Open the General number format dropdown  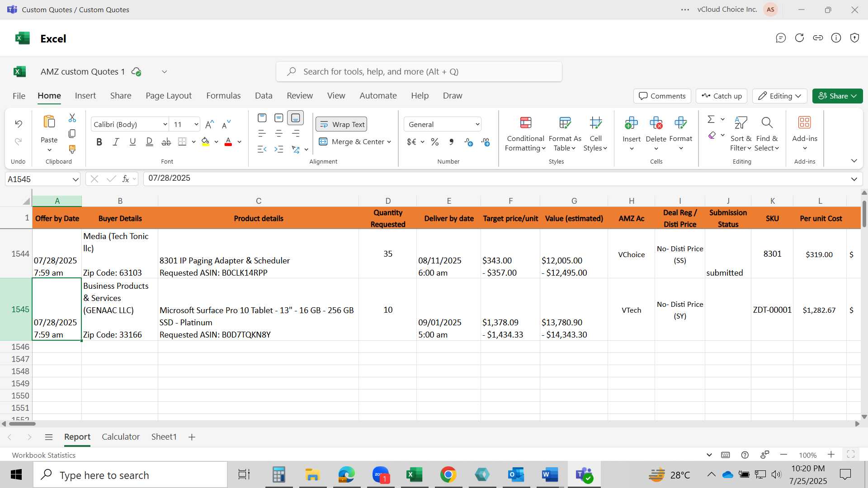tap(443, 124)
